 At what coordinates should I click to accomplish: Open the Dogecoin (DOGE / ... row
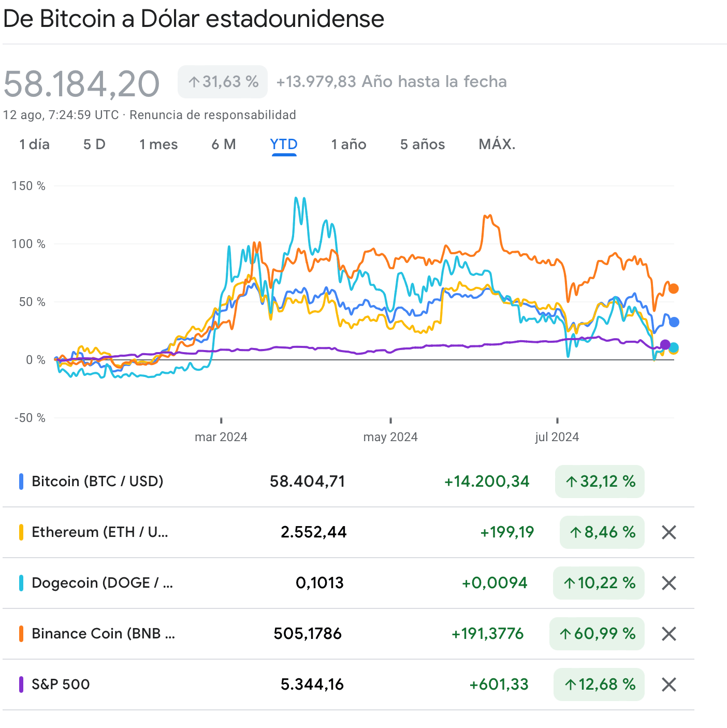(348, 583)
